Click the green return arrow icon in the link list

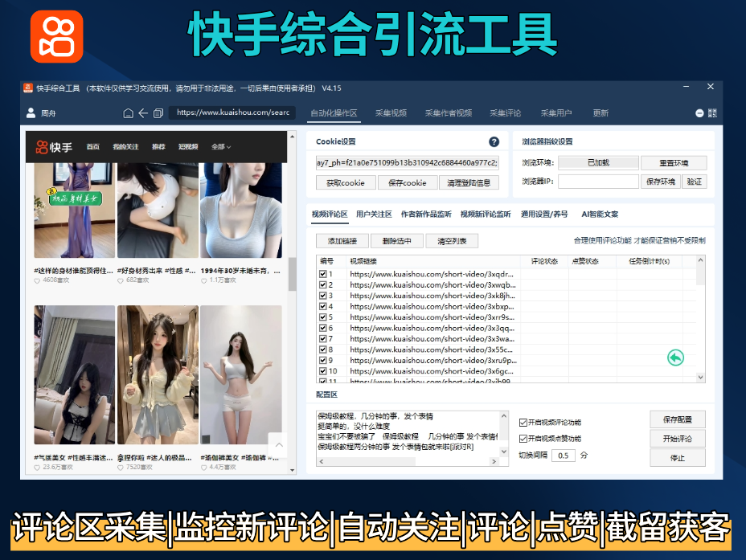coord(675,357)
